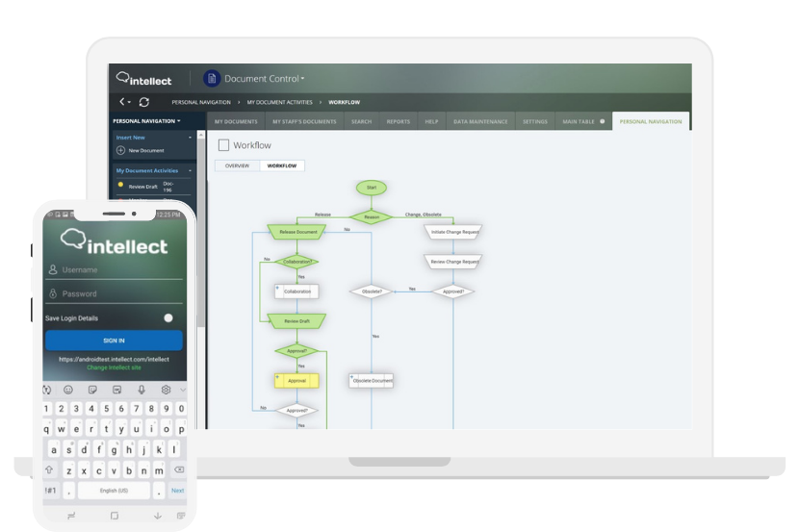
Task: Toggle the Save Login Details switch
Action: [x=168, y=317]
